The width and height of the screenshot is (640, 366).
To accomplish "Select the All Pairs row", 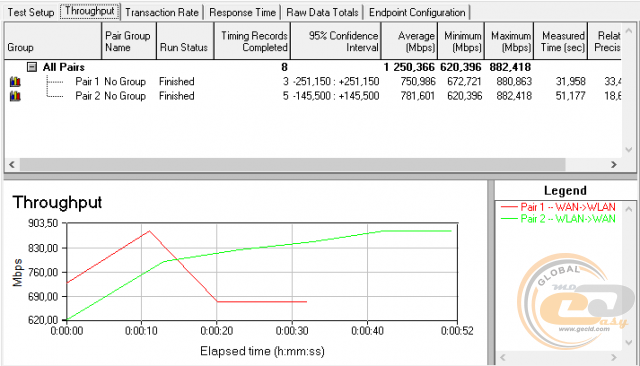I will point(313,67).
